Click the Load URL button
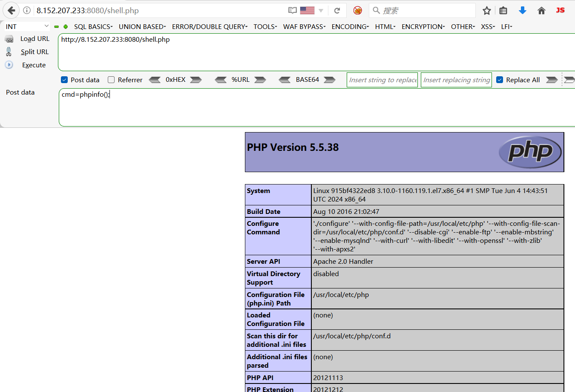This screenshot has height=392, width=575. (35, 39)
